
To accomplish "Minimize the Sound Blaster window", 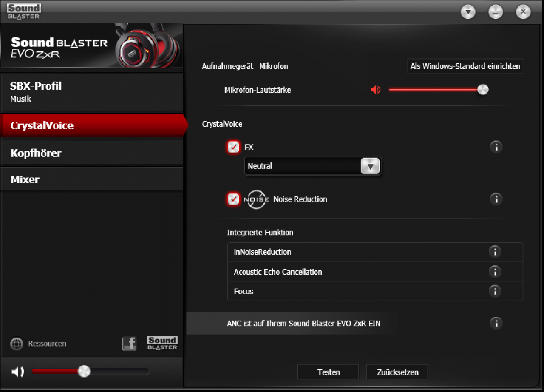I will tap(496, 12).
